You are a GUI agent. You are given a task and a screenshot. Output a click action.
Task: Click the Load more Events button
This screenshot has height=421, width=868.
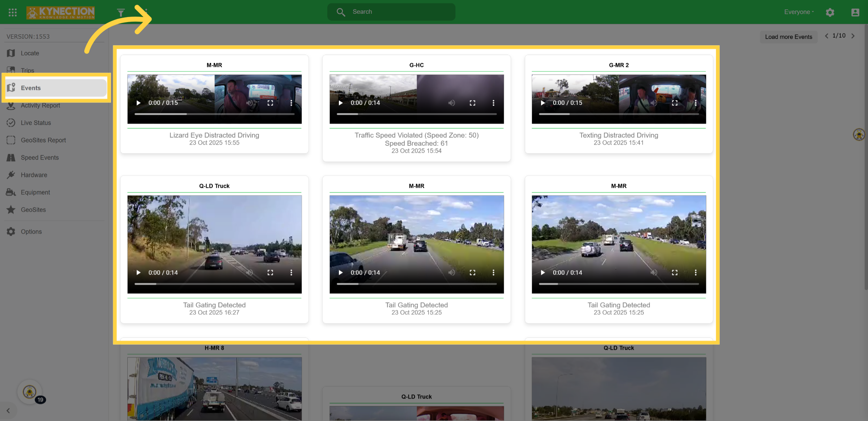click(x=788, y=37)
